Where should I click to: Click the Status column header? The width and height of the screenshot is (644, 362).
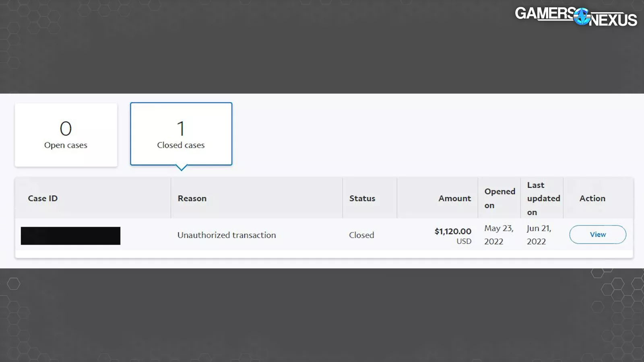pos(362,198)
